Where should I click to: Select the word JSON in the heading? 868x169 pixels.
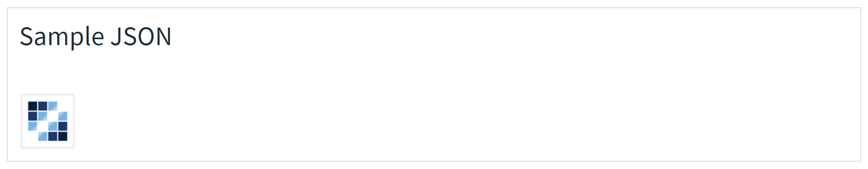tap(141, 36)
